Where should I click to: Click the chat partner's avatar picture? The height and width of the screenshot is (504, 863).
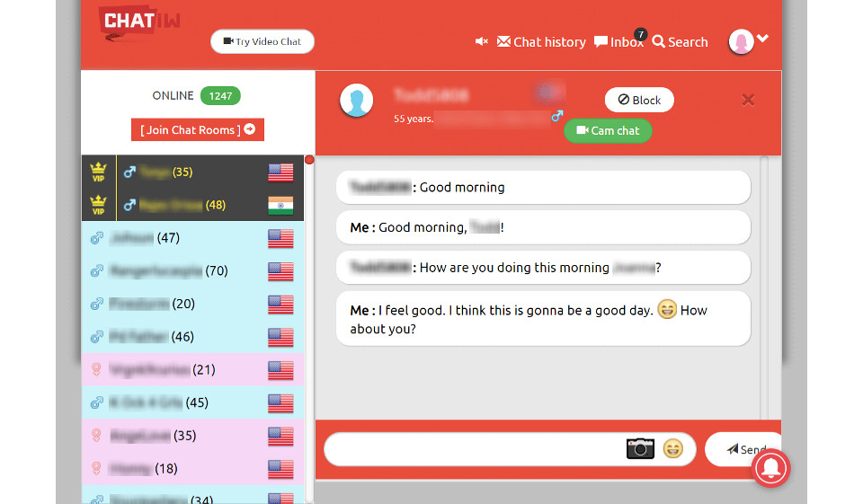[x=356, y=101]
